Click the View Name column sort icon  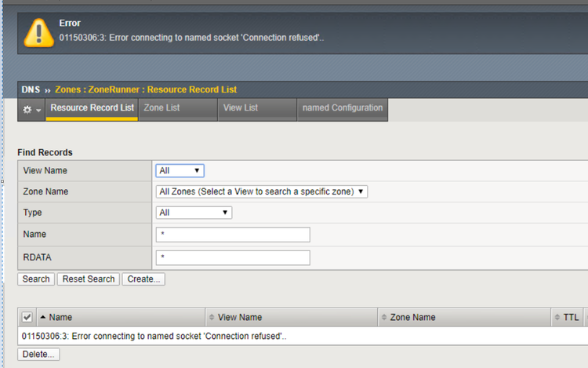(211, 317)
